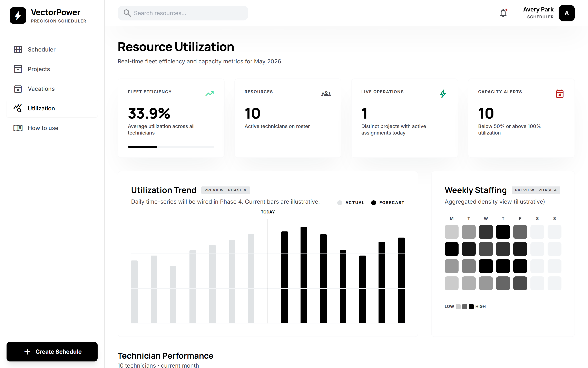Viewport: 588px width, 368px height.
Task: Focus the Search resources input field
Action: point(183,13)
